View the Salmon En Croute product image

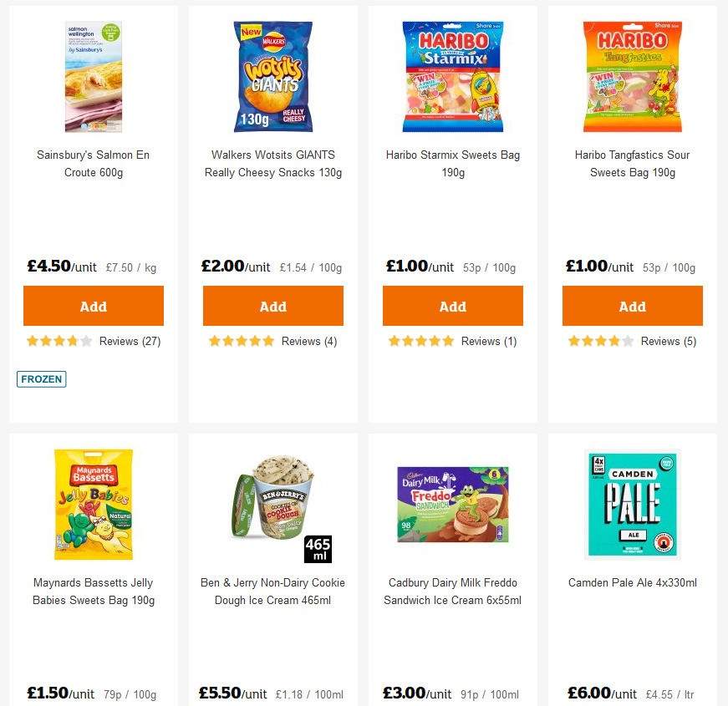click(93, 75)
